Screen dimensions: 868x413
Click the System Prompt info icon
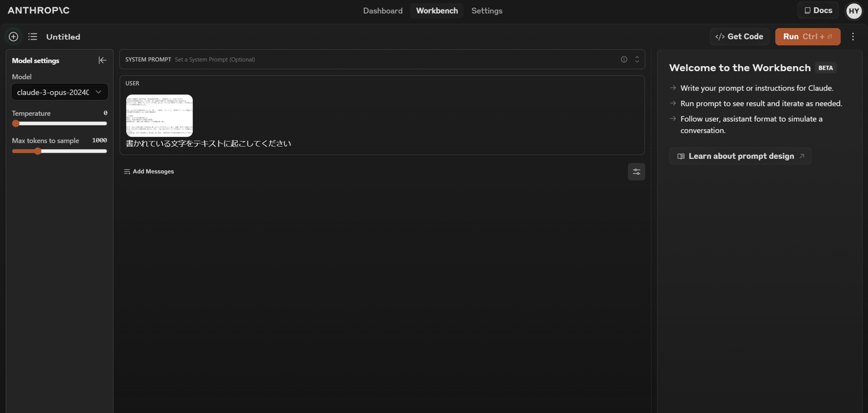click(x=623, y=59)
